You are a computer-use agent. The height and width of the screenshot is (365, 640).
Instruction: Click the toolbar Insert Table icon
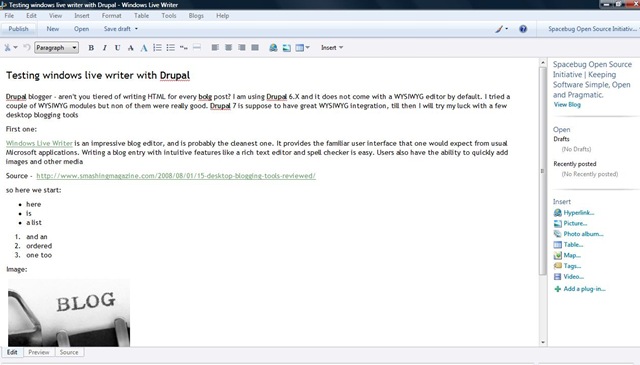[300, 48]
